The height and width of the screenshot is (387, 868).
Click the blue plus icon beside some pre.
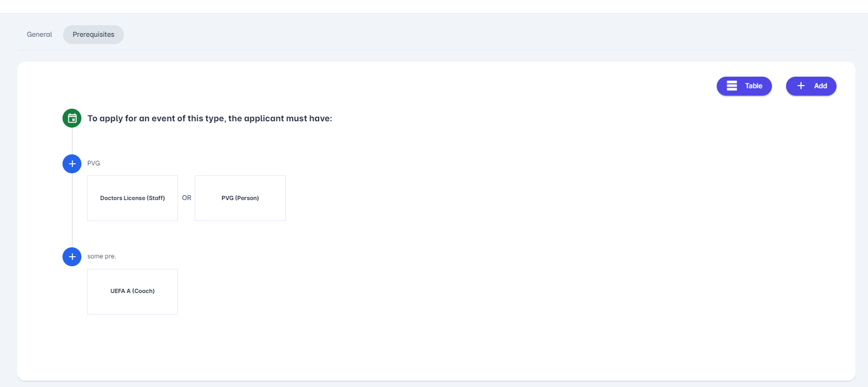tap(72, 257)
